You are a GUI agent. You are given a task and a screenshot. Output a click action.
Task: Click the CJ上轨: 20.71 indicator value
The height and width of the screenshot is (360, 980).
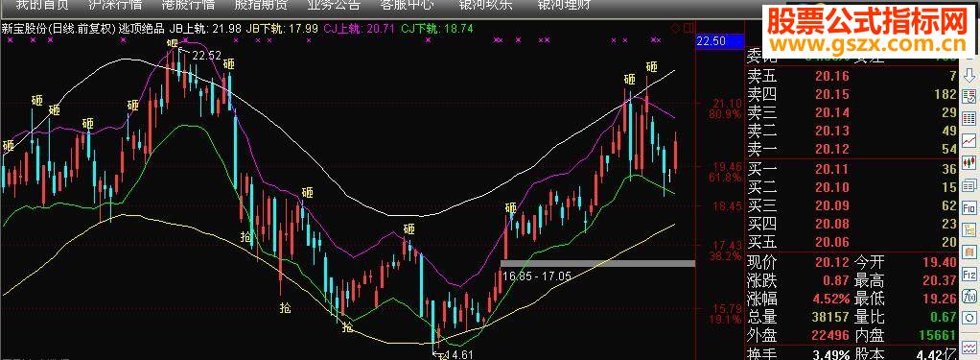pyautogui.click(x=359, y=28)
